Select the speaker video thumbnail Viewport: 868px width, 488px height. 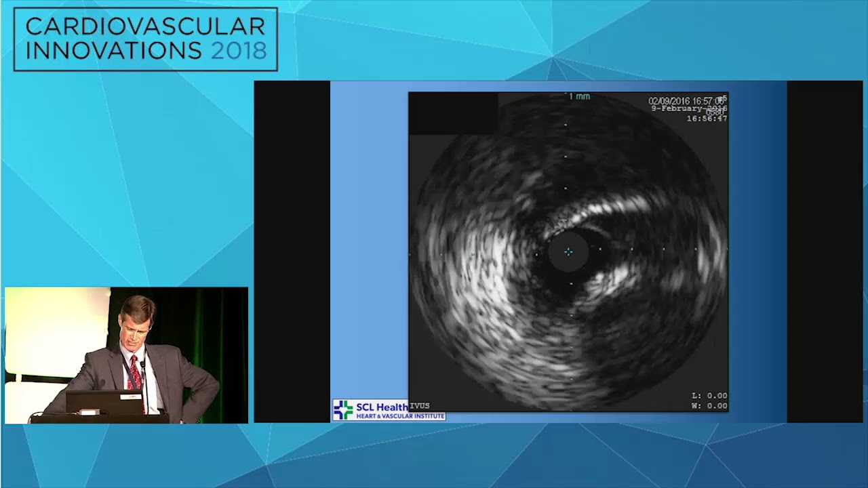(x=126, y=356)
